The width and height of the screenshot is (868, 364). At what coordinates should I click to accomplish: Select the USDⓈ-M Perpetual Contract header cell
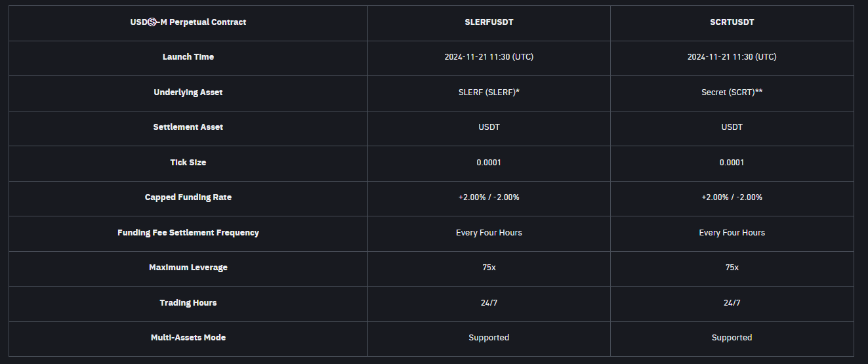pos(188,22)
